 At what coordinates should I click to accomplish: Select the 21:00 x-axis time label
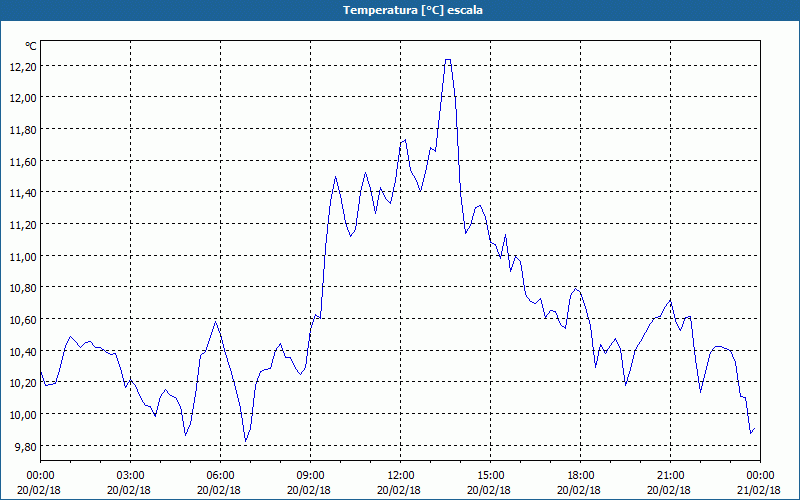point(670,476)
